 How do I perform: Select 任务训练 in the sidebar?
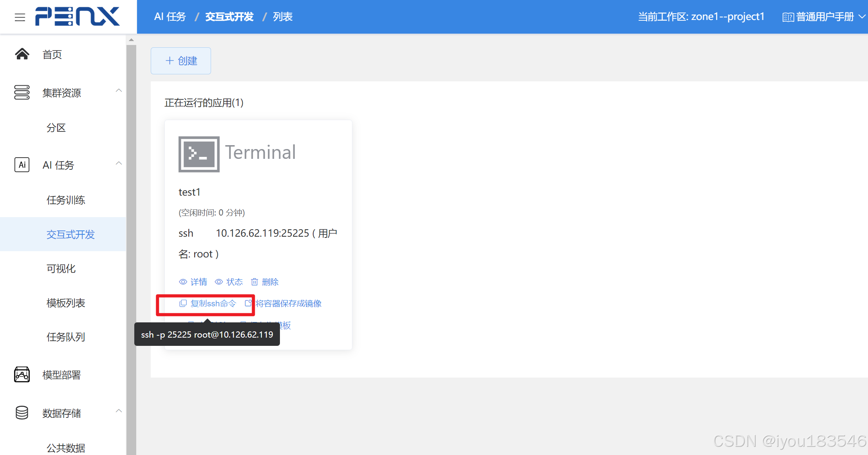[66, 200]
